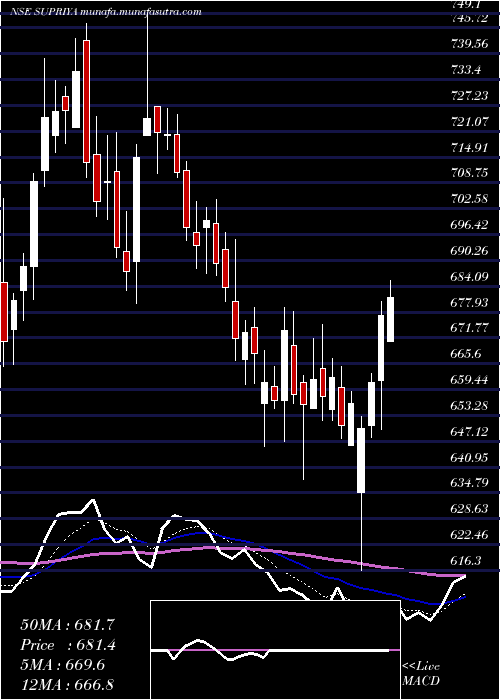Select the 721.07 price axis label
Image resolution: width=500 pixels, height=700 pixels.
click(x=471, y=121)
